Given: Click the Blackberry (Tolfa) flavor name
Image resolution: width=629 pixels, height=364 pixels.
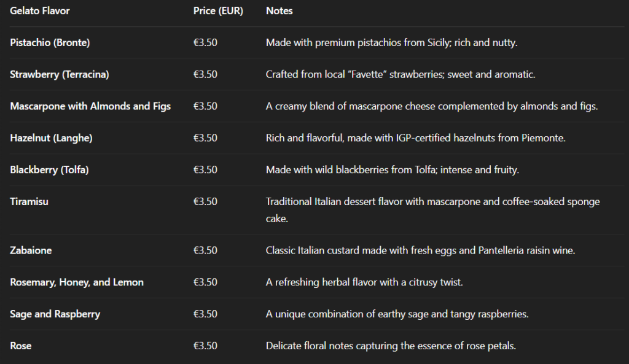Looking at the screenshot, I should [x=49, y=169].
